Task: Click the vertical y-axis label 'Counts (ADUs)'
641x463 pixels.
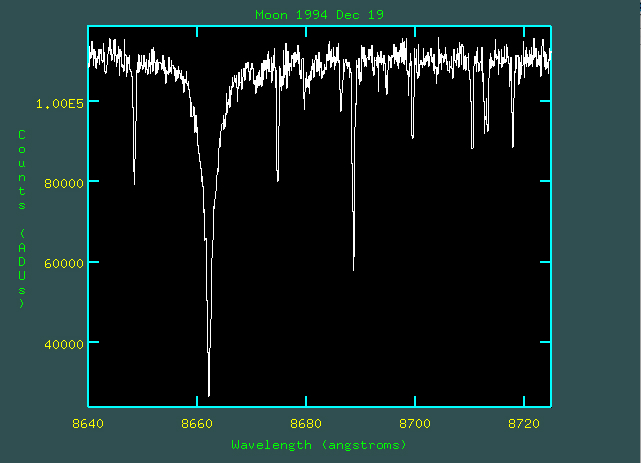Action: tap(22, 219)
